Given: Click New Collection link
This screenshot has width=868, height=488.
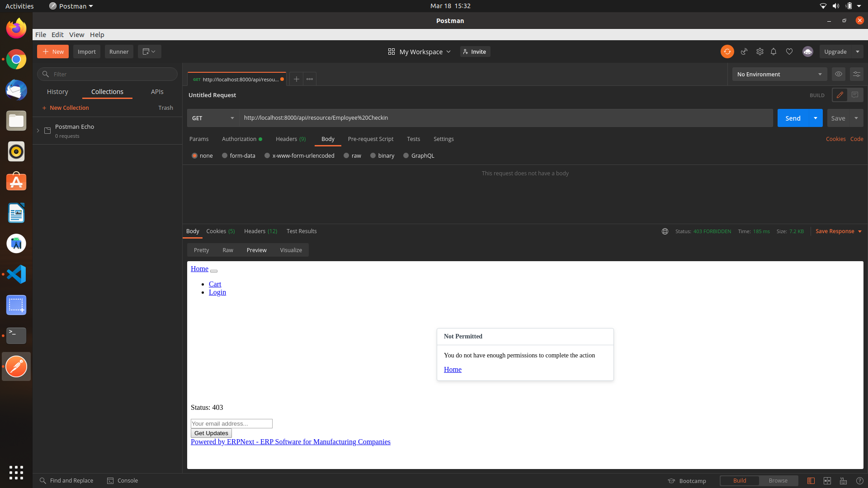Looking at the screenshot, I should pos(66,108).
